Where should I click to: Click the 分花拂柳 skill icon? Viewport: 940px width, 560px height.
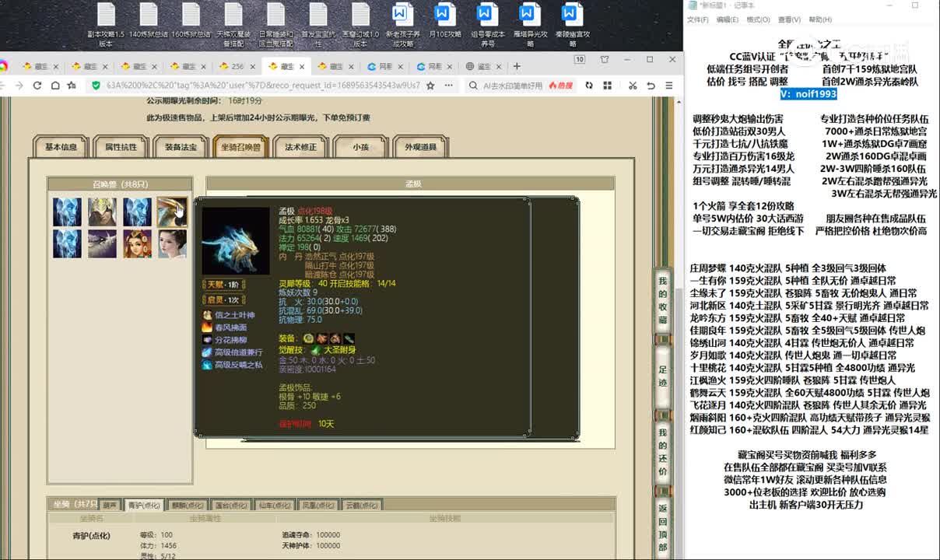pos(207,340)
